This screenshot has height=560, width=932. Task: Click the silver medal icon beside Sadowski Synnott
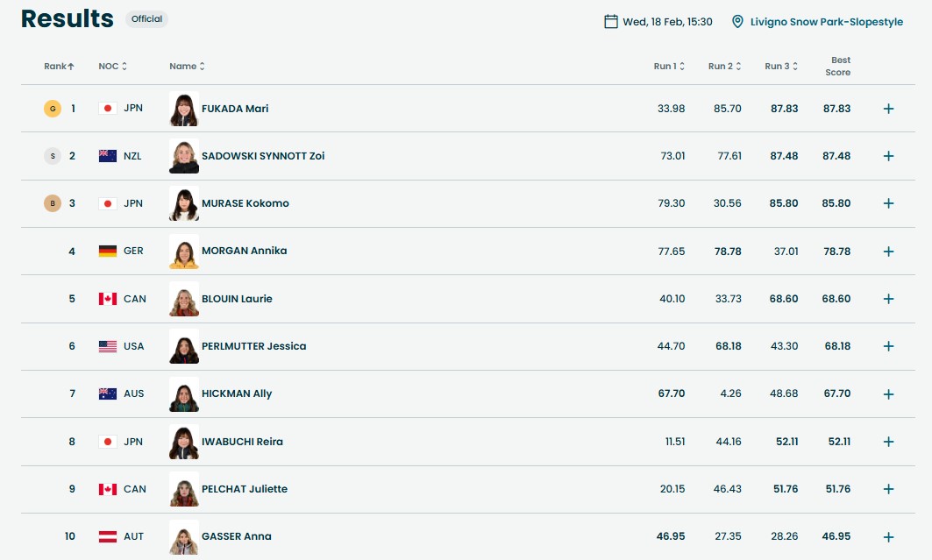coord(53,156)
